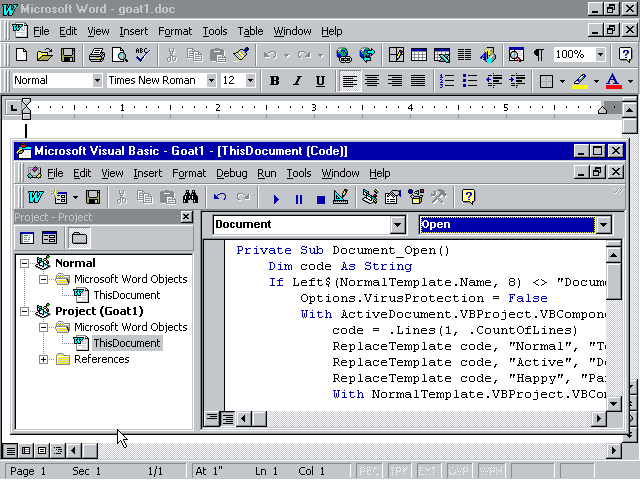
Task: Click the Increase Indent icon
Action: coord(517,80)
